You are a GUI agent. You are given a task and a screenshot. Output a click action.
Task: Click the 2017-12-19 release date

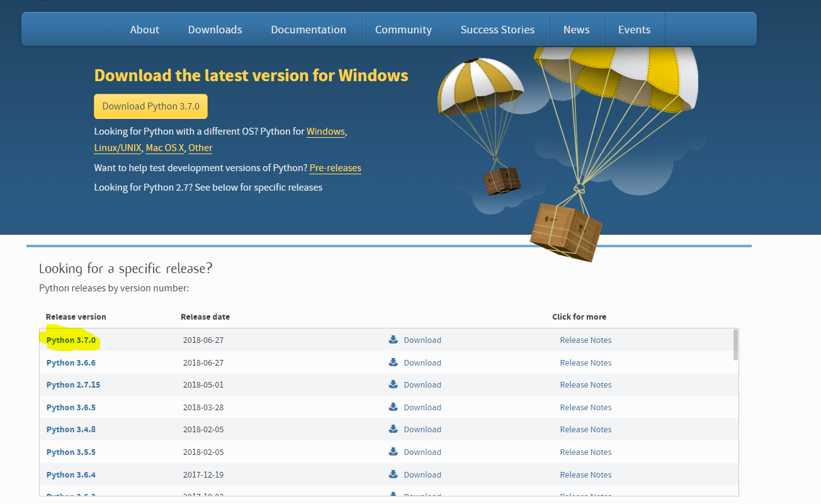point(203,474)
